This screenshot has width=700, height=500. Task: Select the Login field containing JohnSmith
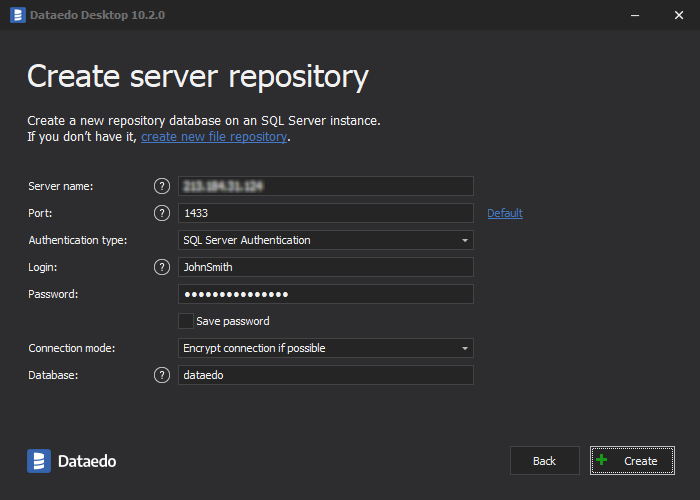click(x=325, y=267)
